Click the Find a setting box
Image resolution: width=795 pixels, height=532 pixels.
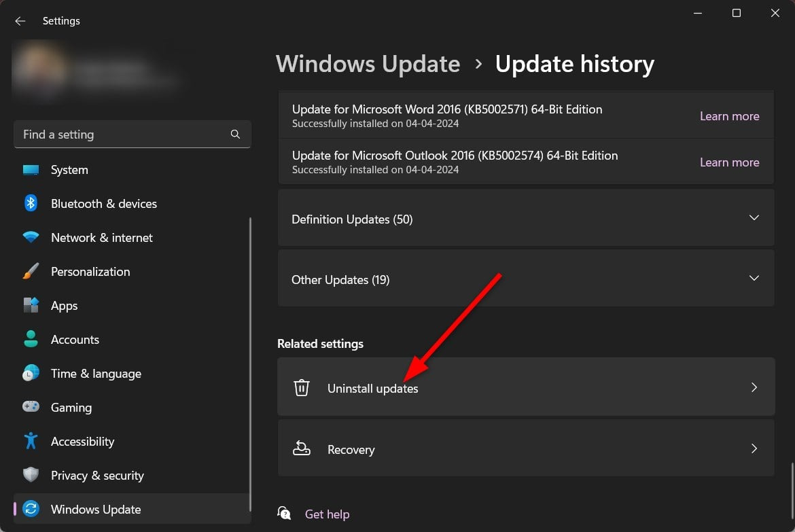point(132,135)
